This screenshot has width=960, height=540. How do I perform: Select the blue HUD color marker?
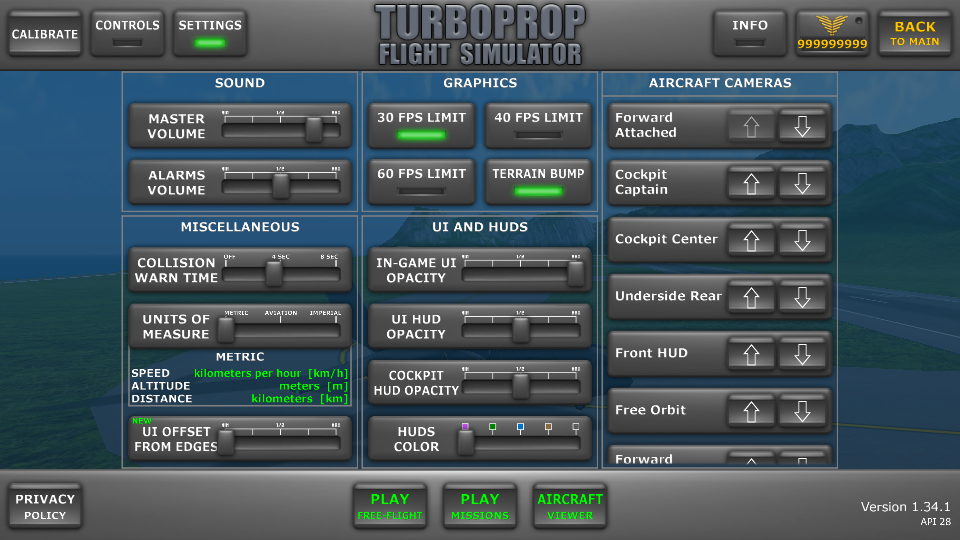pos(520,427)
